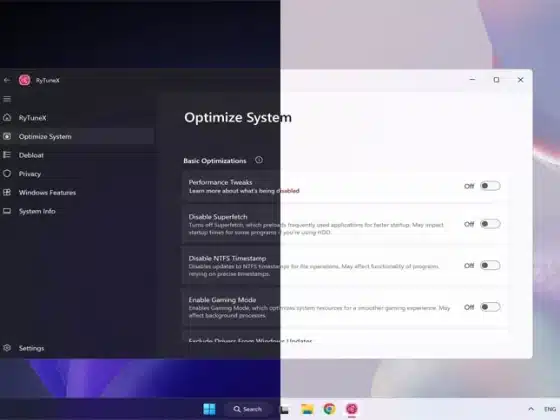Click the RyTuneX taskbar icon

click(x=352, y=409)
